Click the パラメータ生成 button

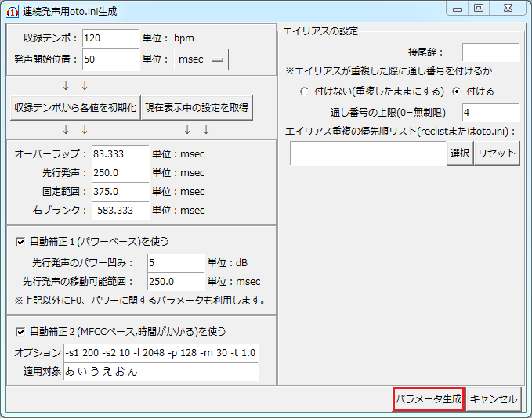(429, 399)
